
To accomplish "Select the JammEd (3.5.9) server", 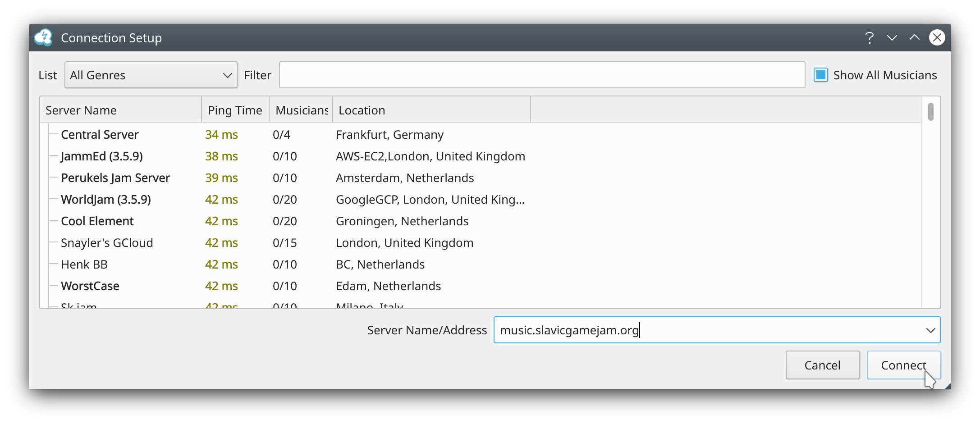I will point(102,156).
